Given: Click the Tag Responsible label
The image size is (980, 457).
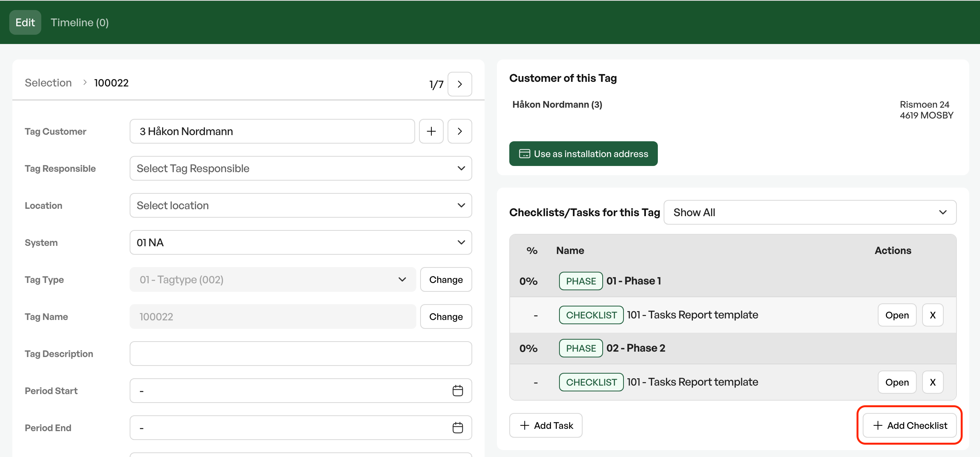Looking at the screenshot, I should 60,168.
